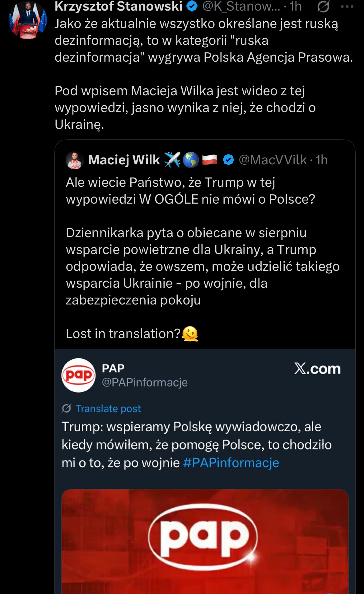The image size is (364, 594).
Task: Click the main post's 1h timestamp
Action: pyautogui.click(x=295, y=6)
